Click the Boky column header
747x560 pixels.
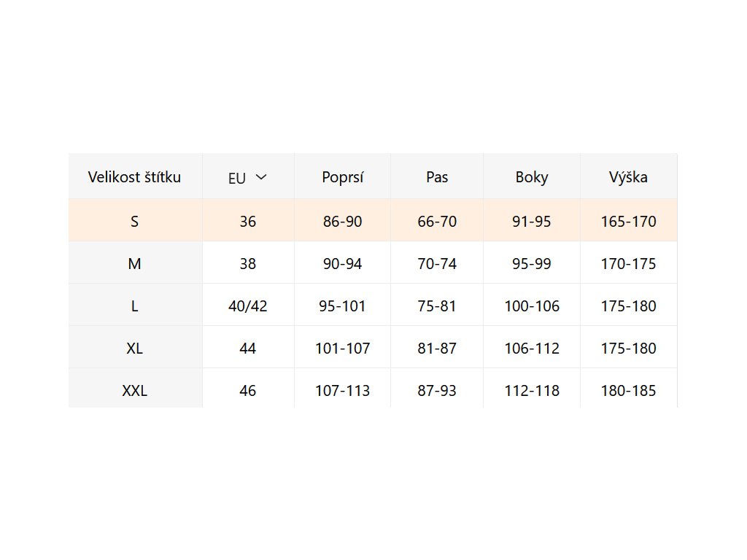click(x=532, y=177)
